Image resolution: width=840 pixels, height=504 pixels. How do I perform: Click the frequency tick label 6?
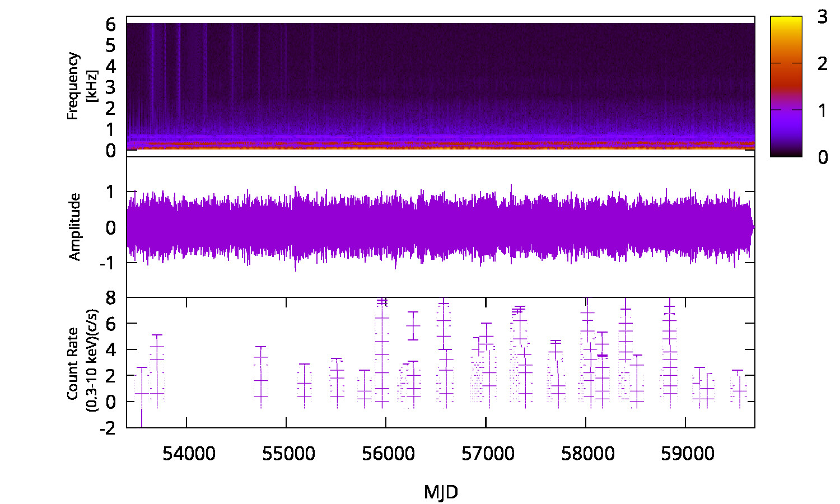coord(111,24)
